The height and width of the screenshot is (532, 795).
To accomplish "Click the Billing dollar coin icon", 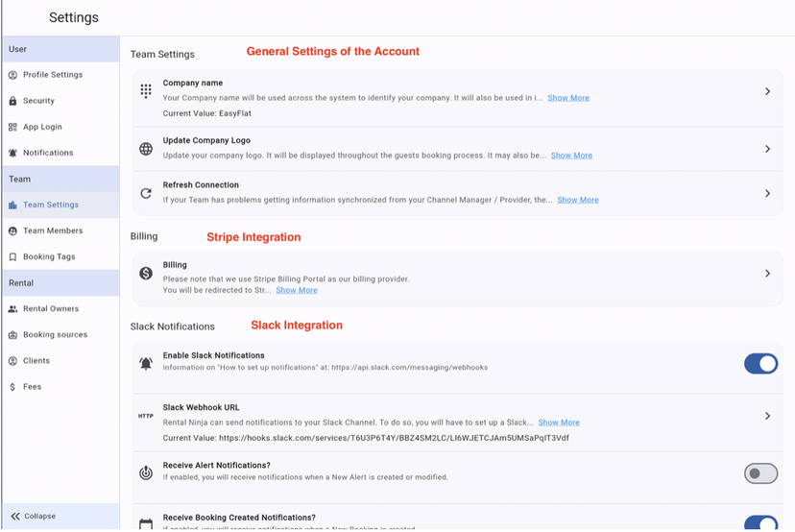I will 146,274.
